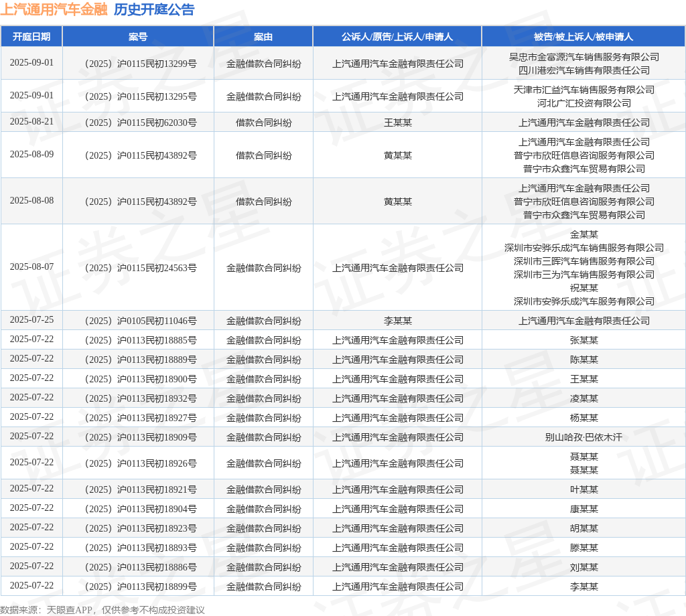Image resolution: width=686 pixels, height=616 pixels.
Task: Select case number 沪0113民初18904号
Action: pyautogui.click(x=141, y=509)
